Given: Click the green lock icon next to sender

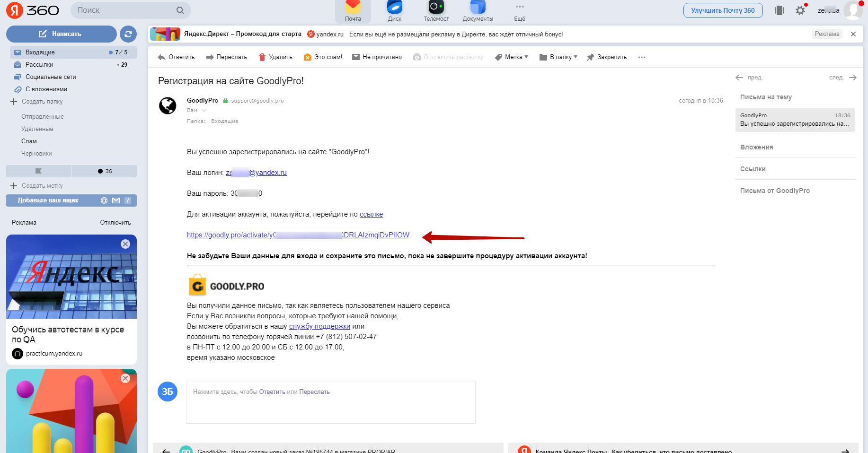Looking at the screenshot, I should pyautogui.click(x=226, y=101).
